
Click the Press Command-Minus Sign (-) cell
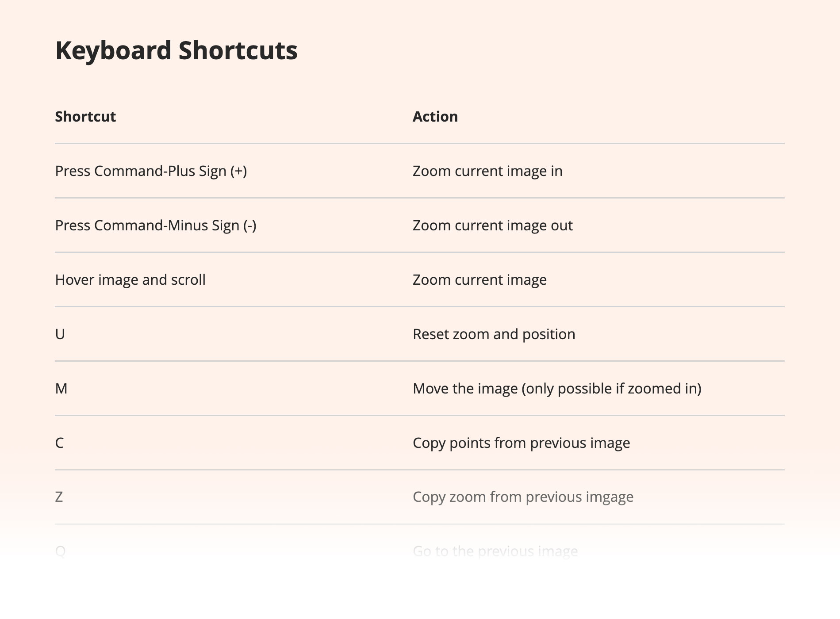coord(156,225)
